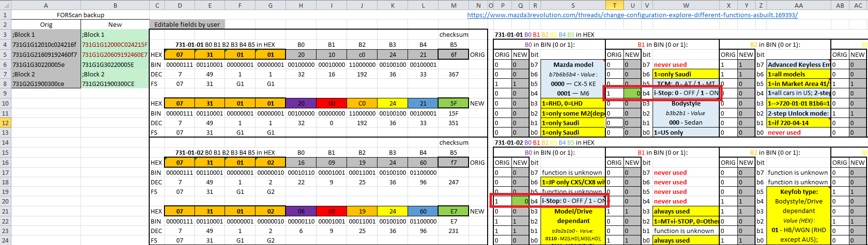Click the "Keyfob type:" yellow cell
The height and width of the screenshot is (245, 868).
[x=798, y=192]
